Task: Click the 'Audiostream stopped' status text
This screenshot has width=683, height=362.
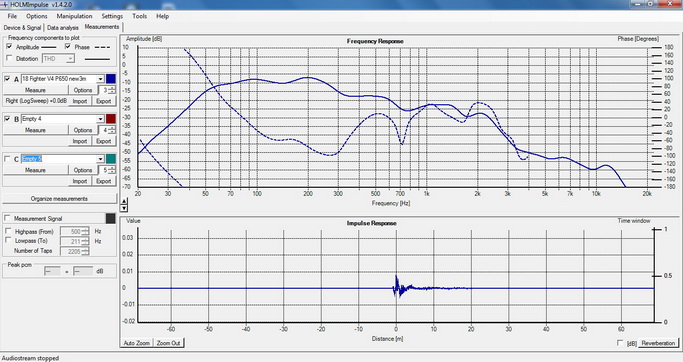Action: (30, 358)
